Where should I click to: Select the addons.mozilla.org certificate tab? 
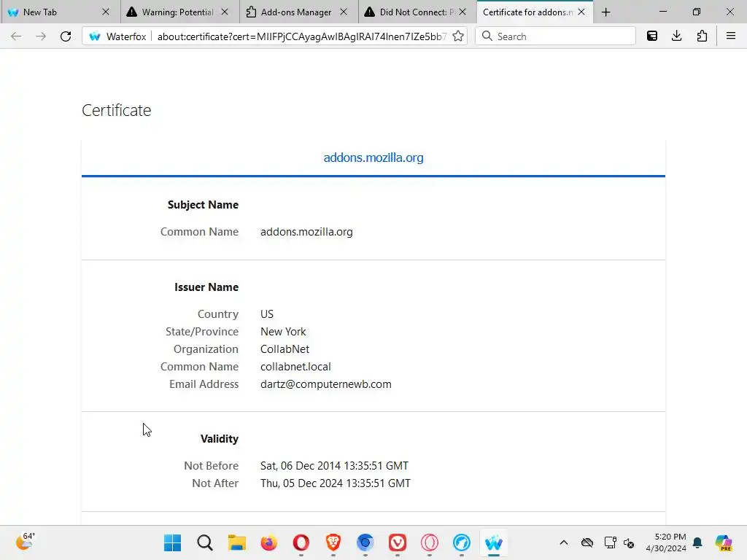pyautogui.click(x=373, y=157)
